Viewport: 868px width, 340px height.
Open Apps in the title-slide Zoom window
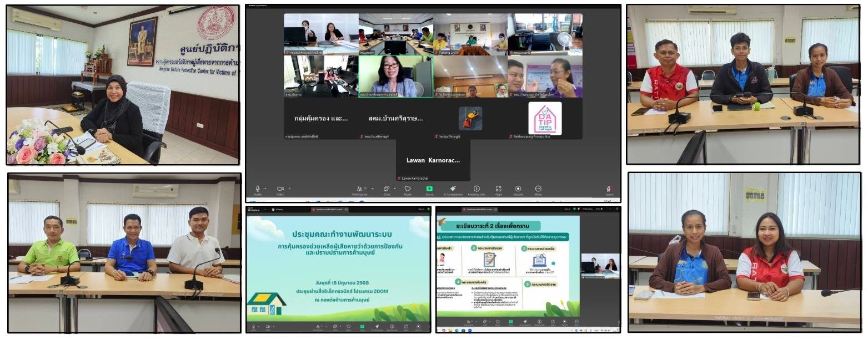click(x=405, y=327)
